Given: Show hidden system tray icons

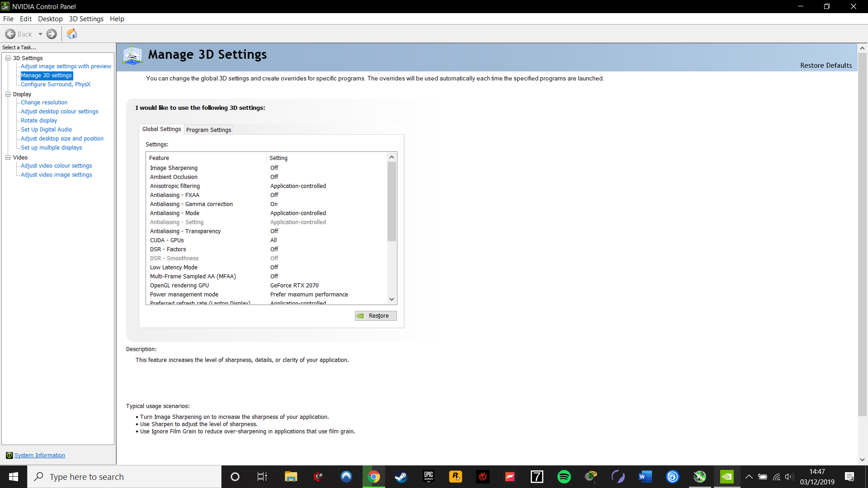Looking at the screenshot, I should pos(749,477).
